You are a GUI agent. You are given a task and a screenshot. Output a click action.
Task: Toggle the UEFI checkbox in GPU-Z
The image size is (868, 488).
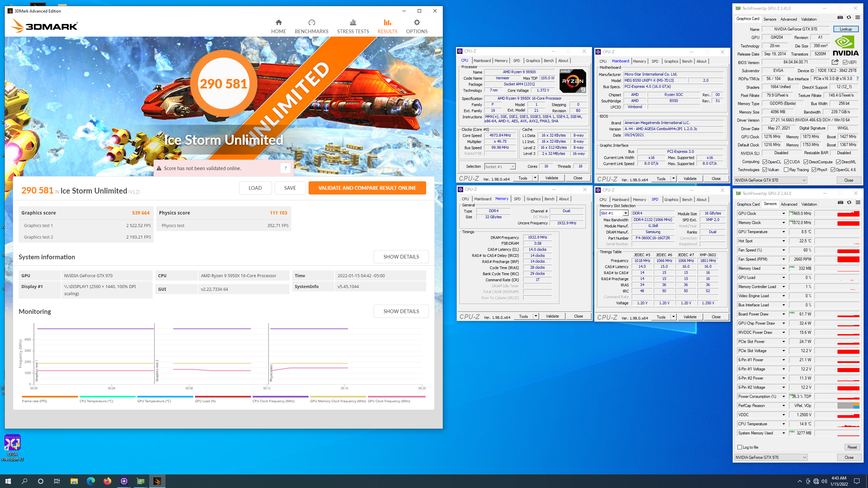pos(845,62)
